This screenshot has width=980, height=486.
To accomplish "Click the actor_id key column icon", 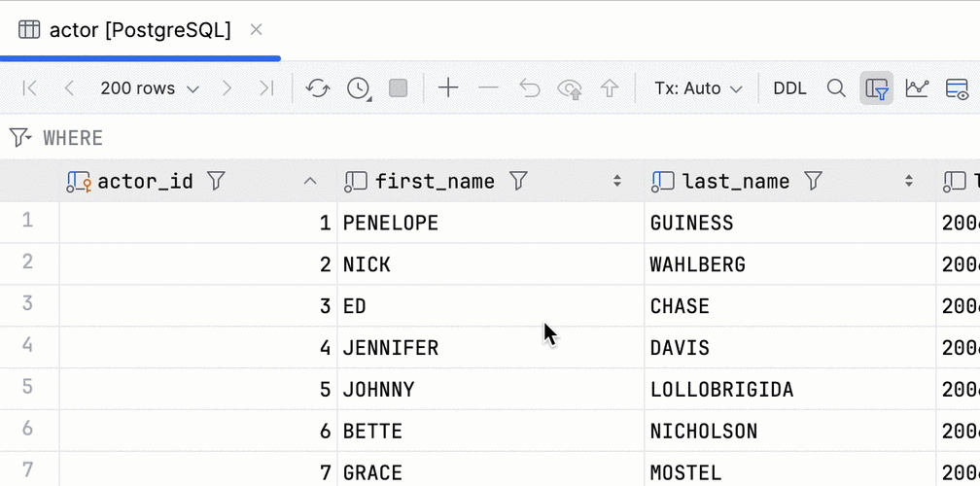I will pos(79,181).
